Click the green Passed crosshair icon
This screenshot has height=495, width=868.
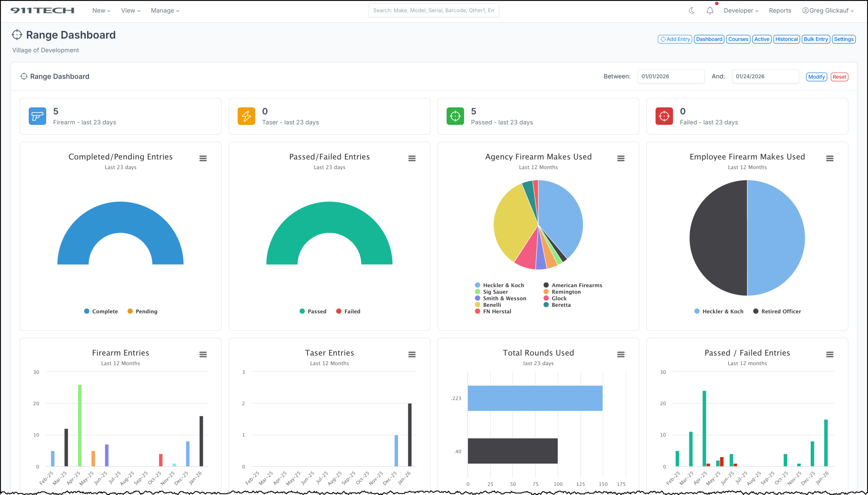[455, 116]
